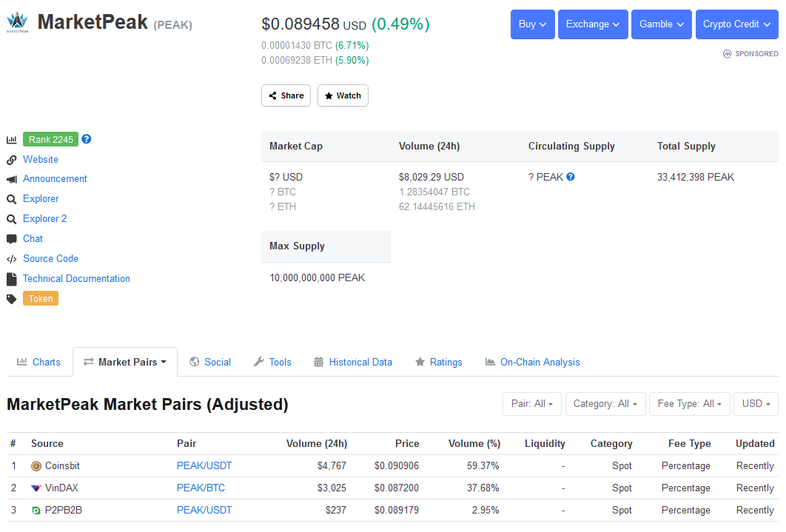This screenshot has width=786, height=532.
Task: Click the $0.089458 USD price
Action: pos(314,24)
